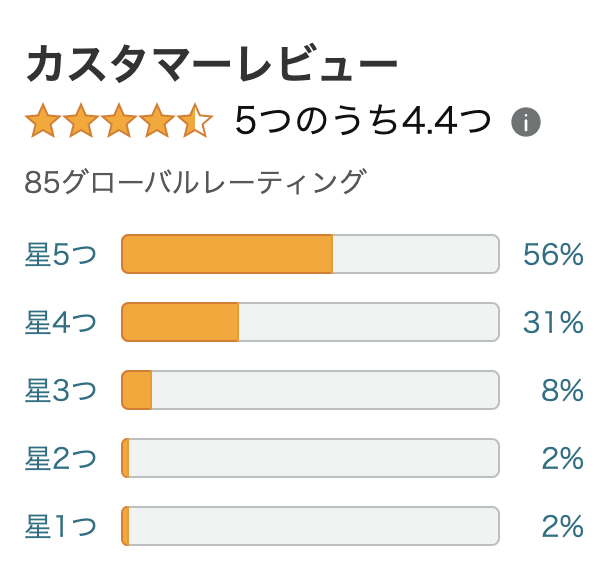Image resolution: width=610 pixels, height=576 pixels.
Task: Open 星3つ reviews link
Action: click(60, 390)
